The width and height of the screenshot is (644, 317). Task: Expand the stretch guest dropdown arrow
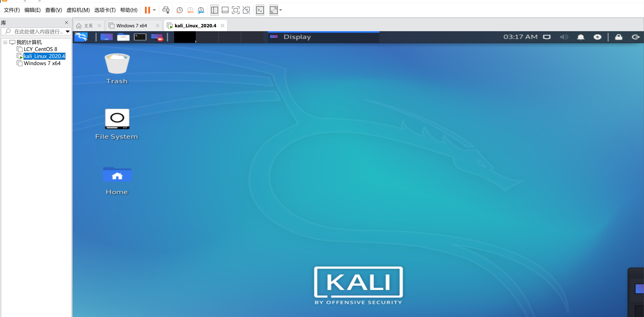281,10
